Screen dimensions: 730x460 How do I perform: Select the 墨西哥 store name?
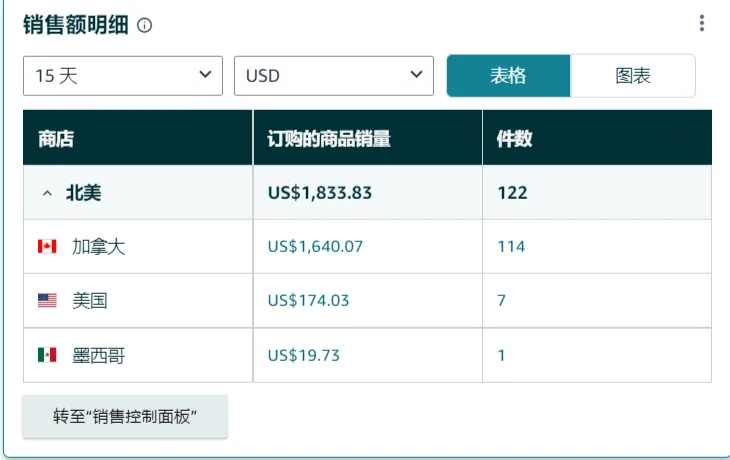tap(99, 355)
